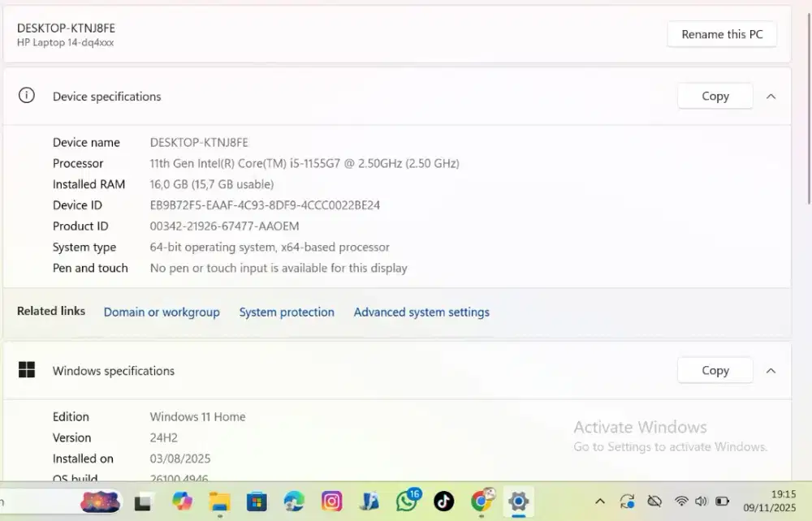Copy the Device specifications

715,97
